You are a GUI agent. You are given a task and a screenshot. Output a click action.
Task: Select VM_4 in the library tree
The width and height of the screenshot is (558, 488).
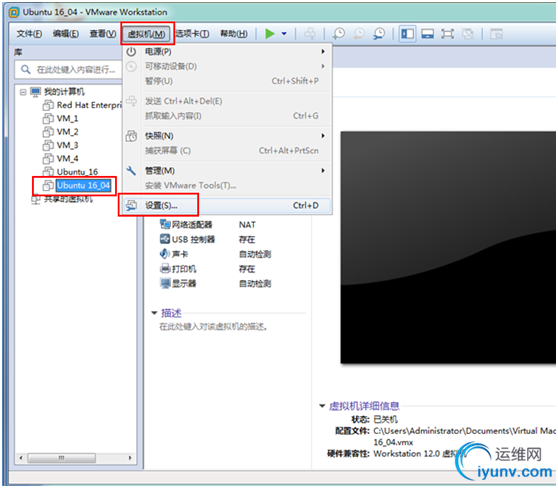(x=67, y=158)
